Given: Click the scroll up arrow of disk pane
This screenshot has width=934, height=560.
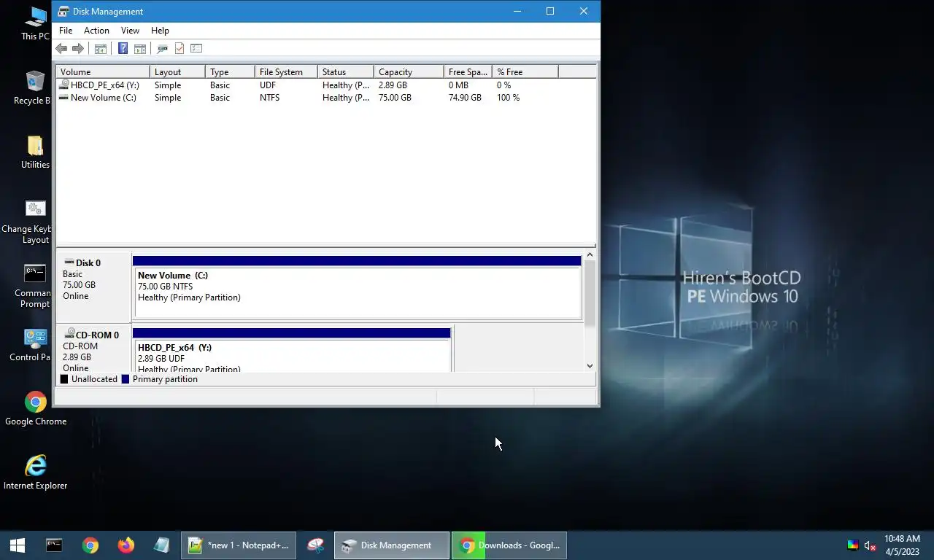Looking at the screenshot, I should click(x=590, y=256).
